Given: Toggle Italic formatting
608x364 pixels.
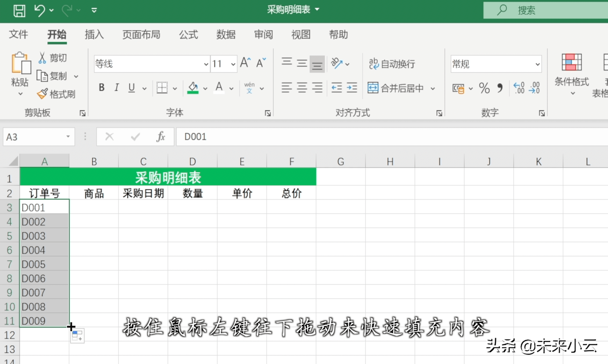Looking at the screenshot, I should tap(117, 88).
